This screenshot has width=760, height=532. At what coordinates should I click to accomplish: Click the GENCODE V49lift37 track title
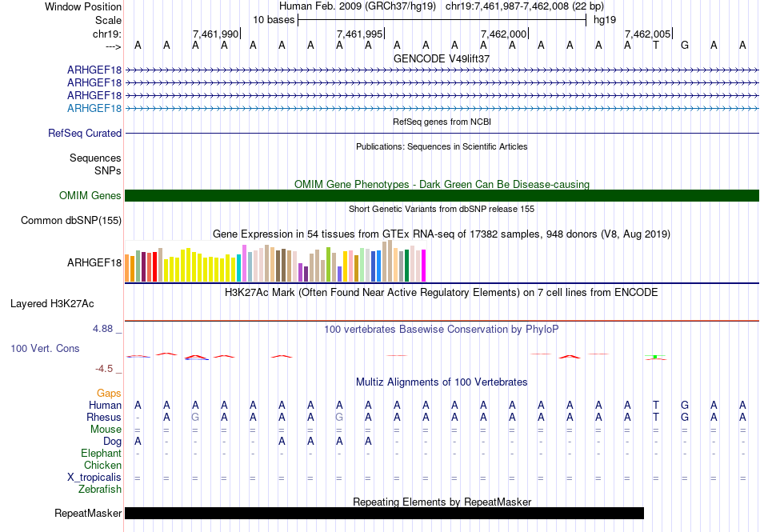[x=442, y=58]
